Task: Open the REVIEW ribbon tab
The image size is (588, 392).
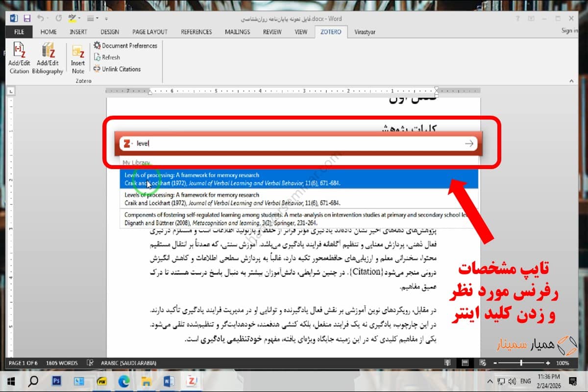Action: [272, 32]
